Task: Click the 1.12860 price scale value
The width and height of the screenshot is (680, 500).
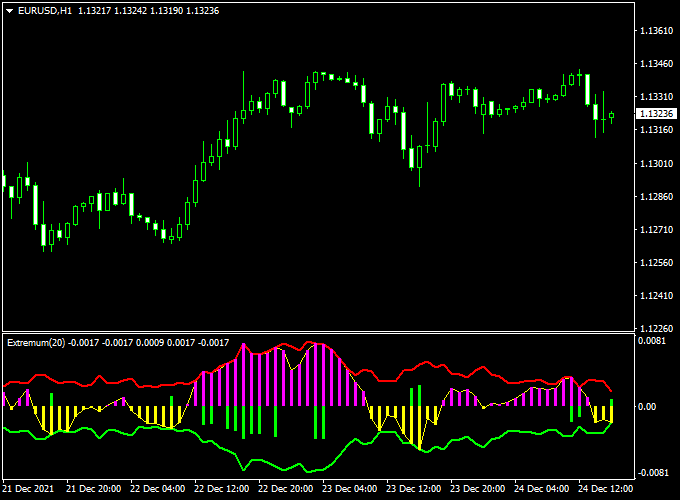Action: tap(657, 196)
